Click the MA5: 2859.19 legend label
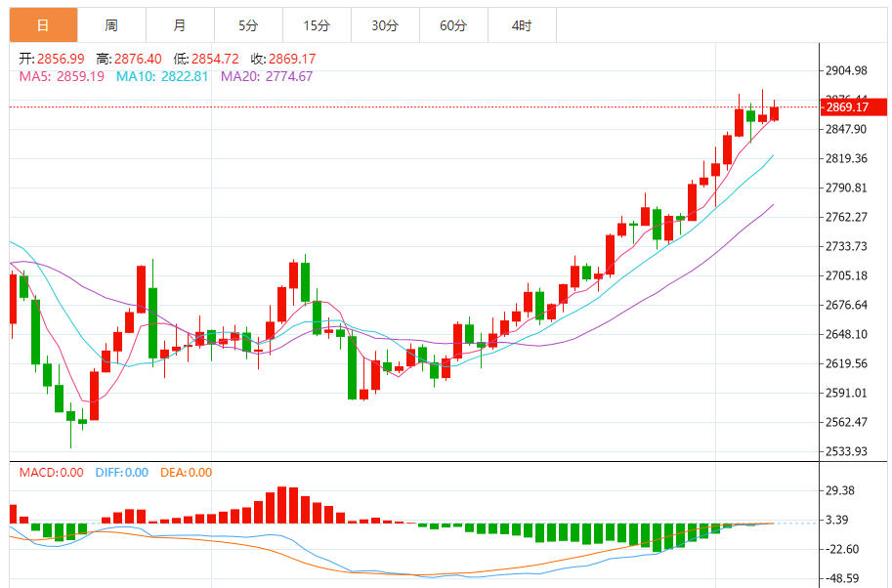The image size is (892, 588). tap(62, 76)
